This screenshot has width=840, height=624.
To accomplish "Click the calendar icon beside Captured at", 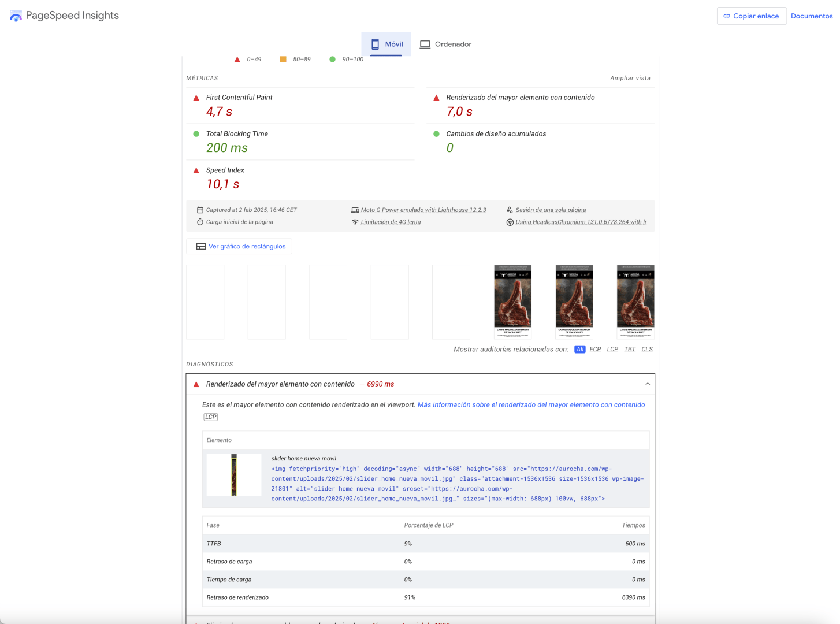I will [x=200, y=210].
